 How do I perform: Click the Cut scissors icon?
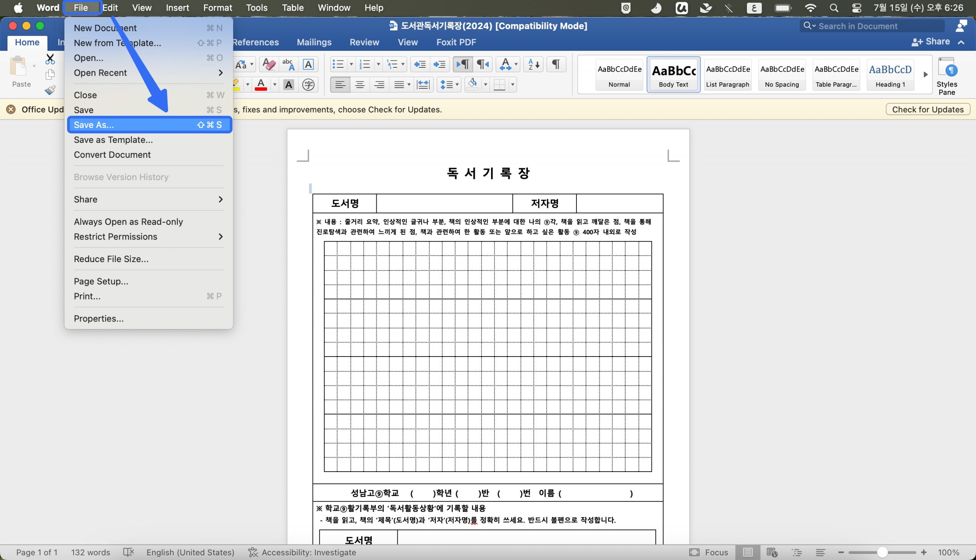click(x=50, y=59)
